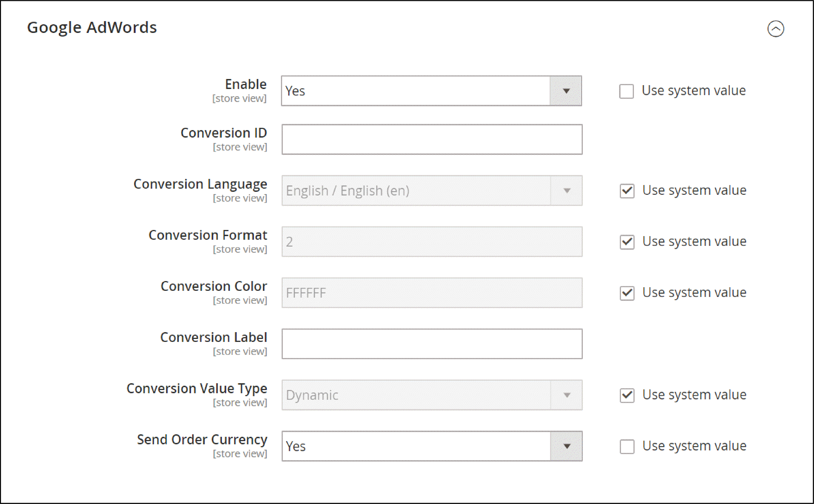Open the Enable dropdown
This screenshot has height=504, width=814.
[432, 91]
